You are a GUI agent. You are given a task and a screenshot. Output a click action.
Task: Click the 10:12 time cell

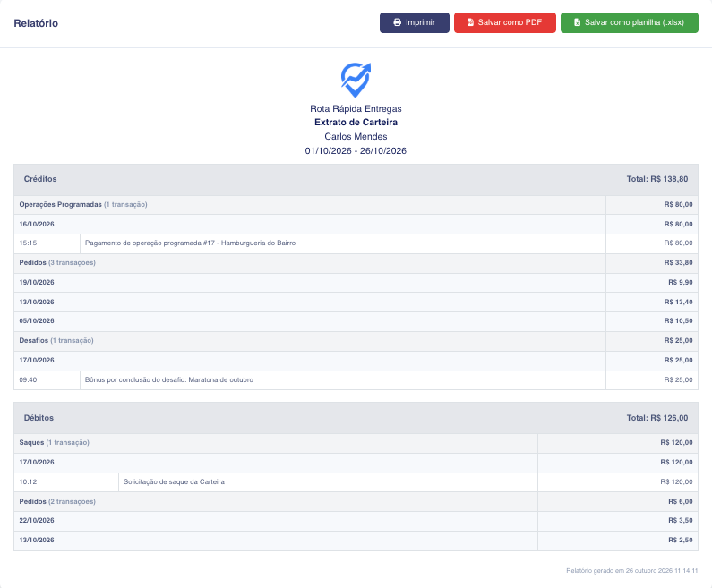[66, 481]
